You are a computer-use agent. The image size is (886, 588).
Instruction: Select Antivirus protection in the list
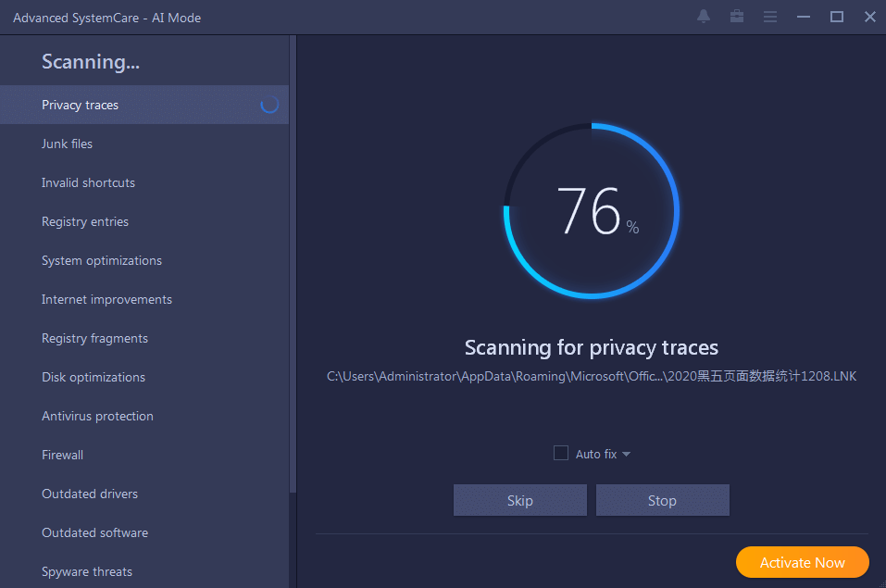click(144, 416)
